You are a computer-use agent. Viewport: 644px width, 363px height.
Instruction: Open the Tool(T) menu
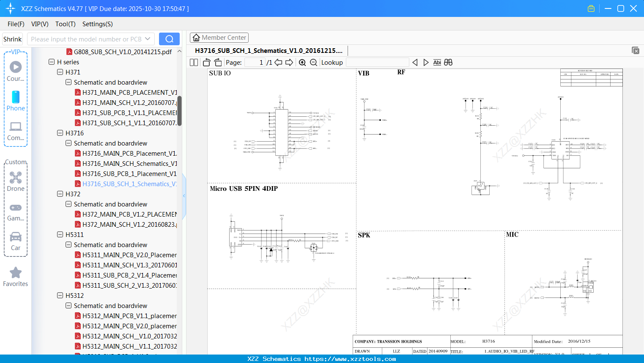point(65,24)
